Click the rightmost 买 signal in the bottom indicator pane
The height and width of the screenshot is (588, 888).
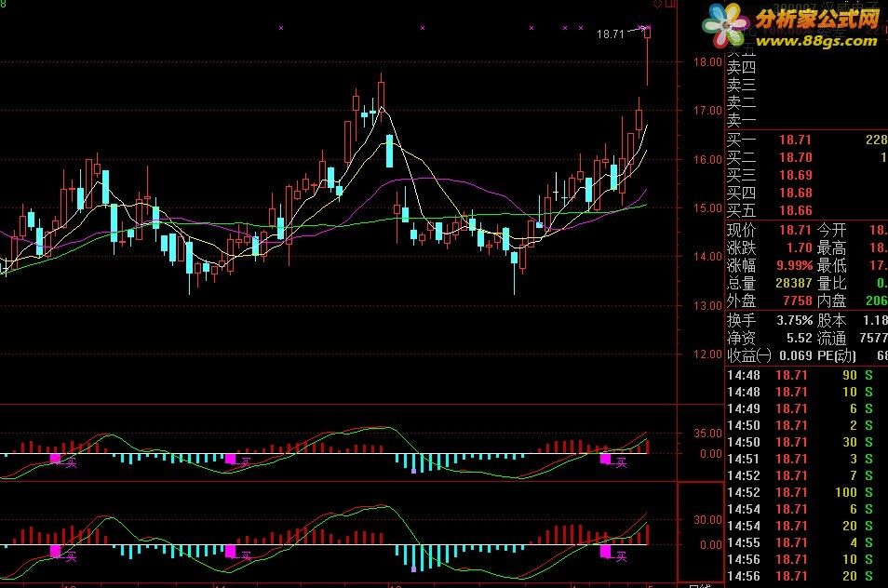click(x=621, y=556)
